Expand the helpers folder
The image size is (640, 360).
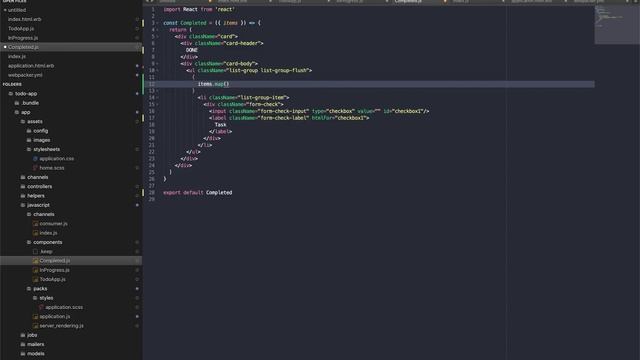point(23,196)
